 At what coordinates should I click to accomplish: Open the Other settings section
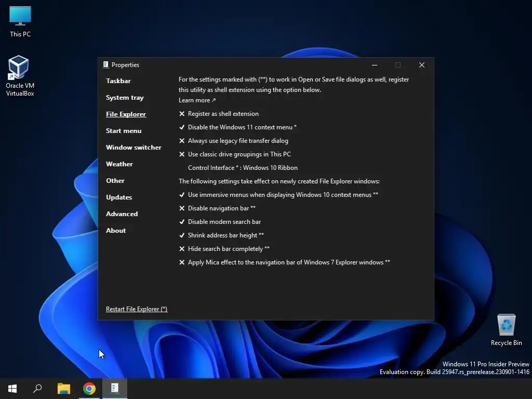[115, 180]
